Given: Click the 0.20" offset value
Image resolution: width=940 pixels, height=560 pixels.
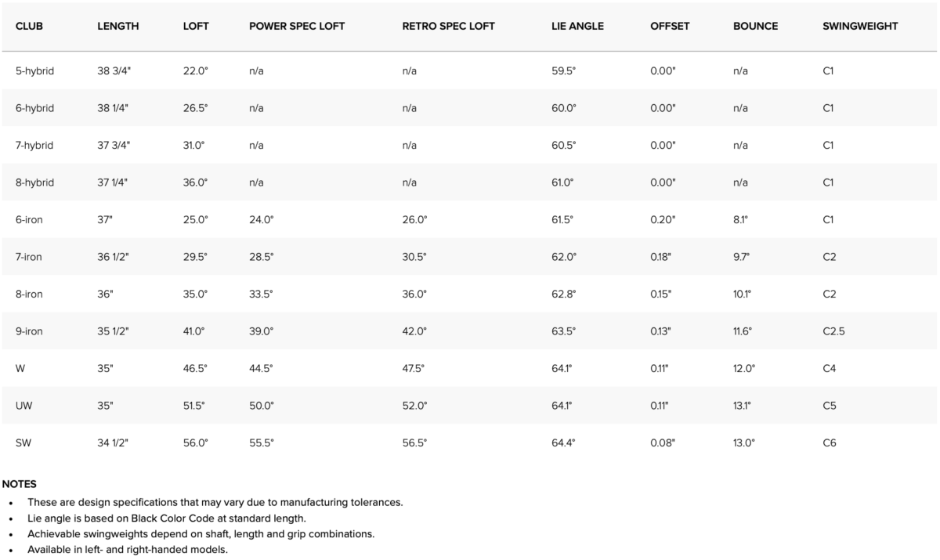Looking at the screenshot, I should (x=663, y=220).
